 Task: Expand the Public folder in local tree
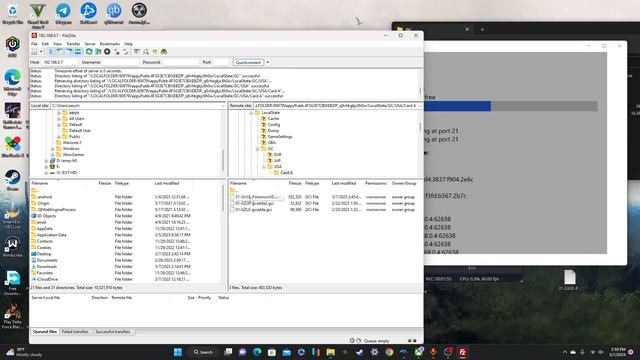click(x=59, y=137)
